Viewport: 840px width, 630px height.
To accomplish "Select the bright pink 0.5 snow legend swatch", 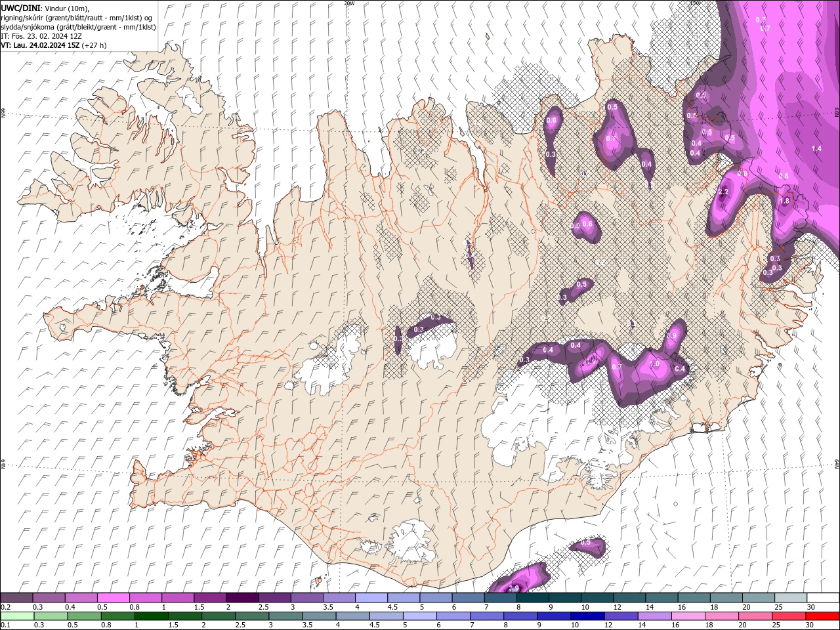I will [114, 598].
